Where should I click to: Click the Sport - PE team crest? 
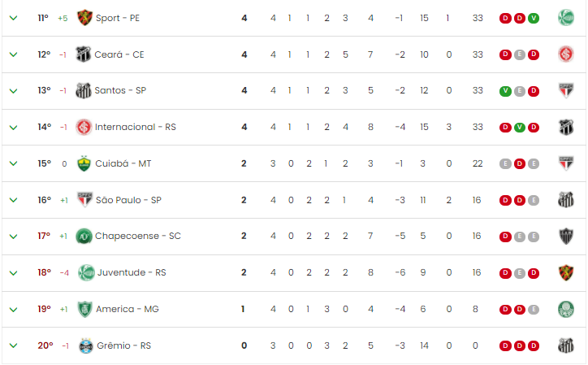(x=84, y=18)
